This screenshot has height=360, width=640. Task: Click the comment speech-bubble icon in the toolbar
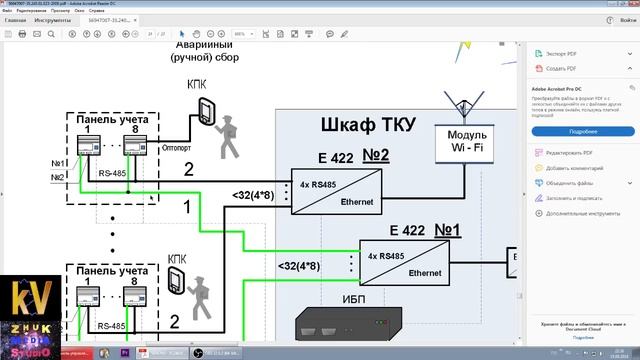330,34
